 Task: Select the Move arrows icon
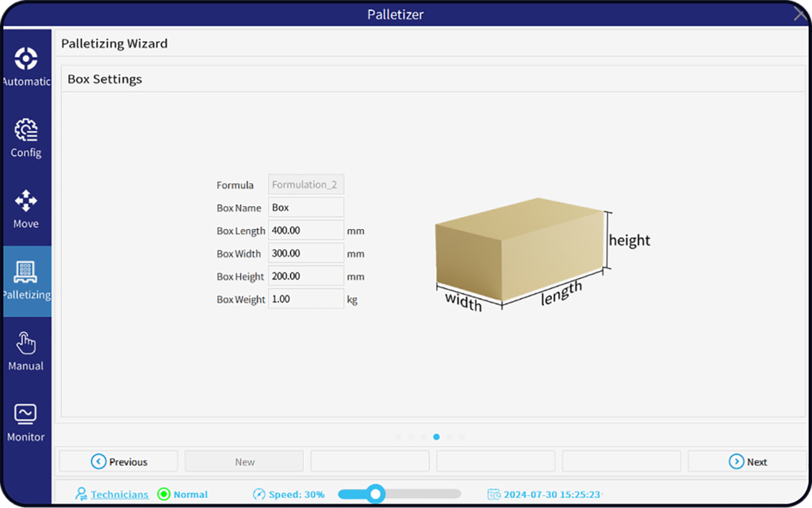26,201
